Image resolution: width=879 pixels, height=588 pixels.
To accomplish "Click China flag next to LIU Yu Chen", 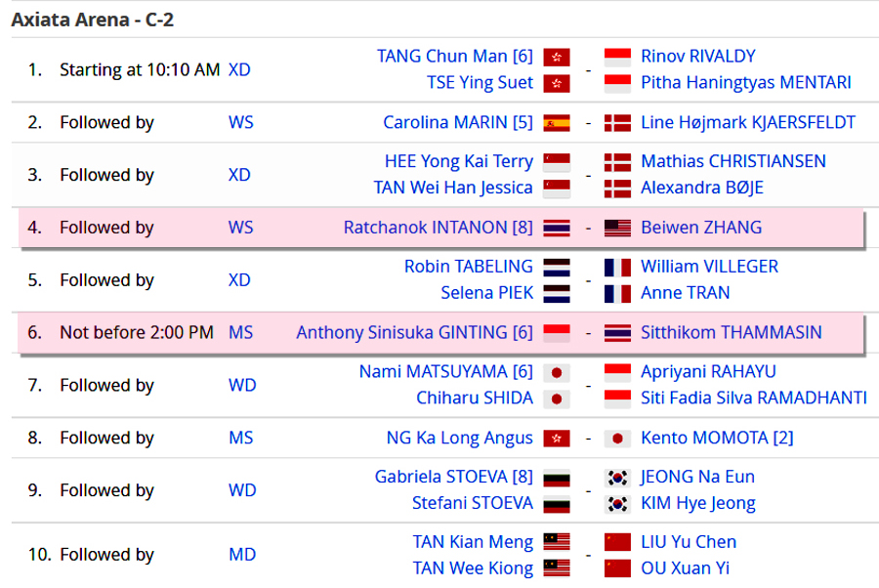I will click(x=617, y=542).
